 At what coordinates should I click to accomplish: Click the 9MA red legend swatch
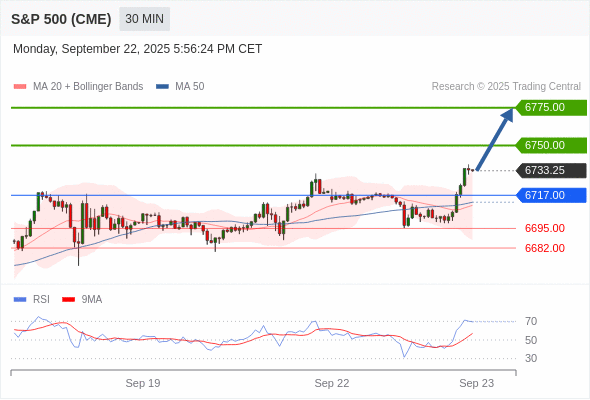click(68, 300)
